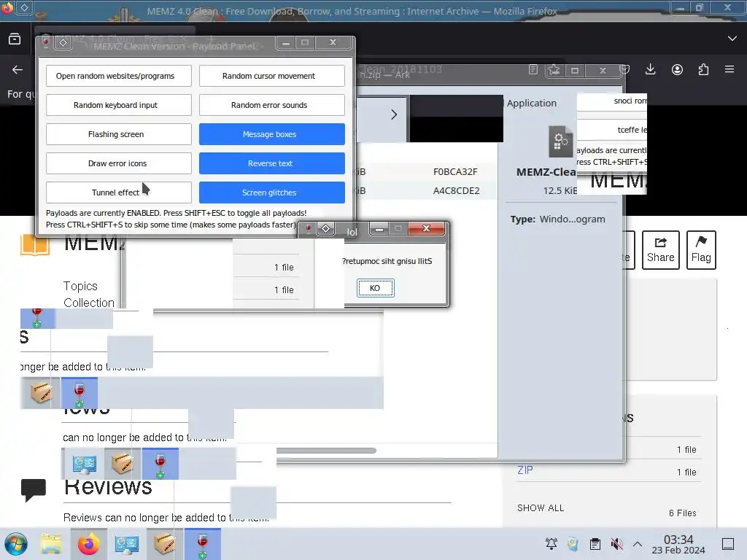Expand hidden system tray icons arrow
747x560 pixels.
pyautogui.click(x=638, y=544)
